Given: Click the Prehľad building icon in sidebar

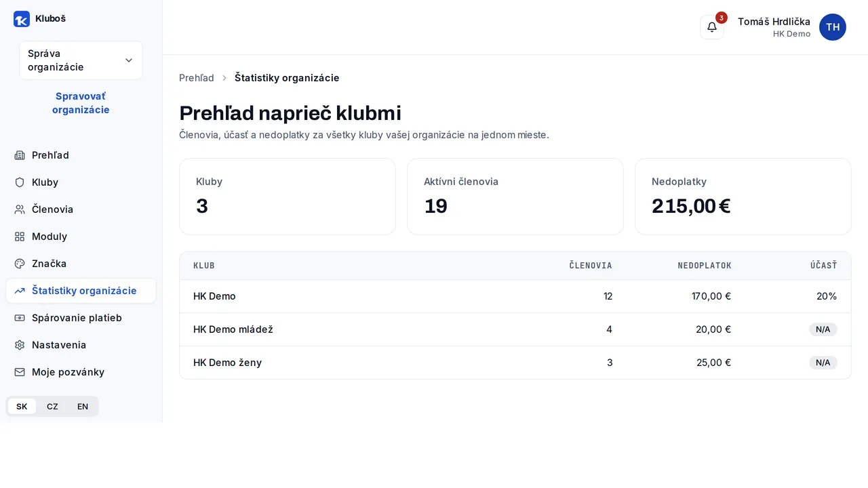Looking at the screenshot, I should [x=20, y=155].
